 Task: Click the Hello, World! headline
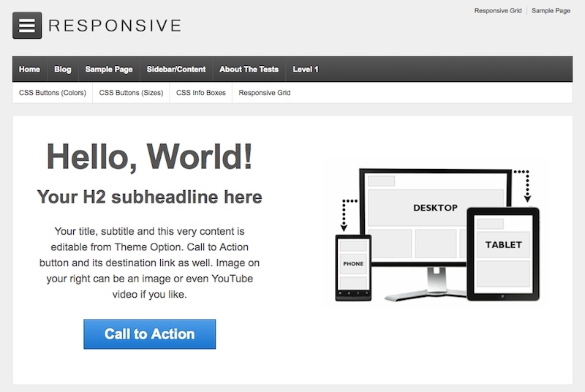149,156
